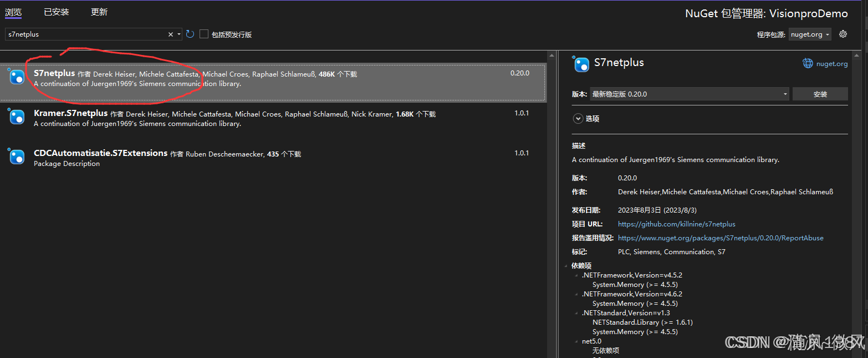Click the 1.0.1 version of CDCAutomatisatie row

click(x=522, y=153)
